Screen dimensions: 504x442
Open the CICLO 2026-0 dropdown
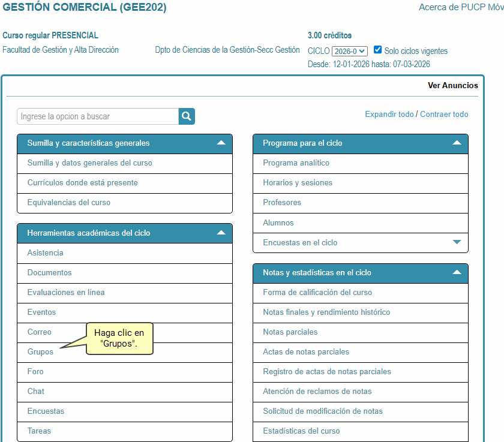350,52
